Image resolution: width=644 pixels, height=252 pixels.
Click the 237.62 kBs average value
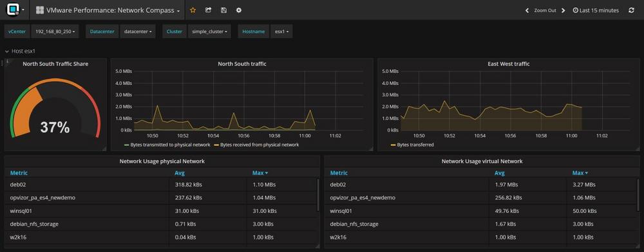[188, 197]
